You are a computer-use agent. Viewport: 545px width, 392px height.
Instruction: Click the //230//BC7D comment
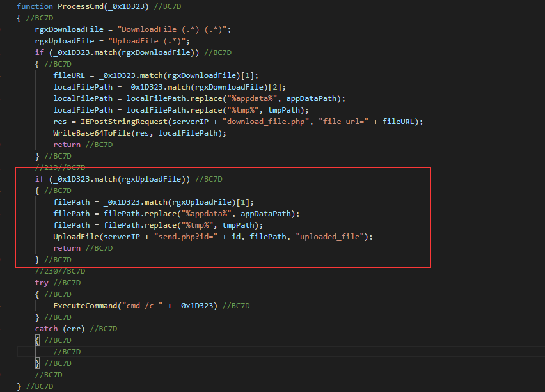60,271
